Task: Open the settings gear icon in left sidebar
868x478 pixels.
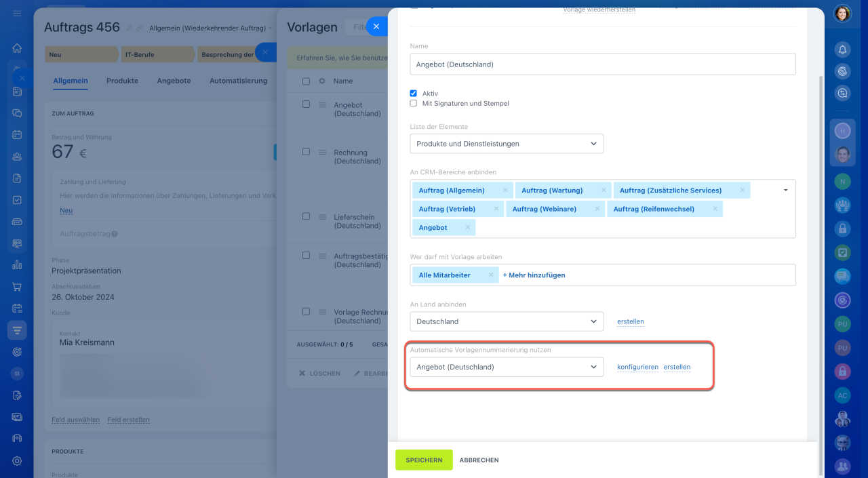Action: [x=17, y=460]
